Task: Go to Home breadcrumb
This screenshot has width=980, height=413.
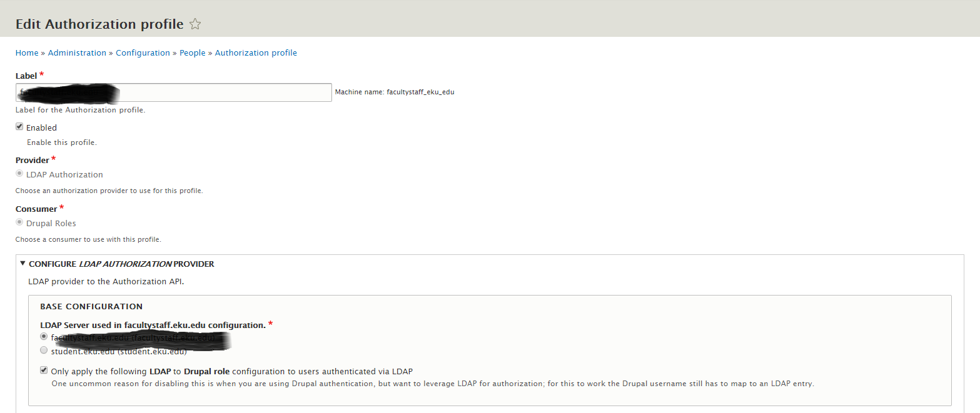Action: [x=27, y=53]
